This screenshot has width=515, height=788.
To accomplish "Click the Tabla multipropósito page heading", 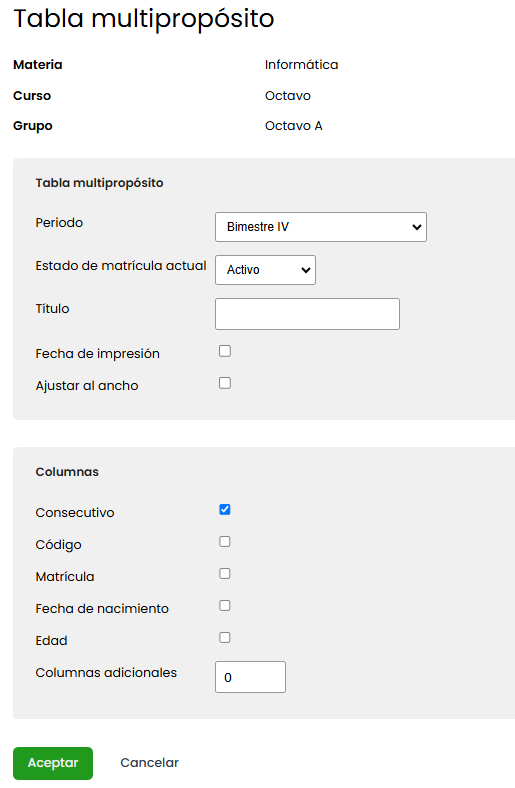I will click(144, 19).
